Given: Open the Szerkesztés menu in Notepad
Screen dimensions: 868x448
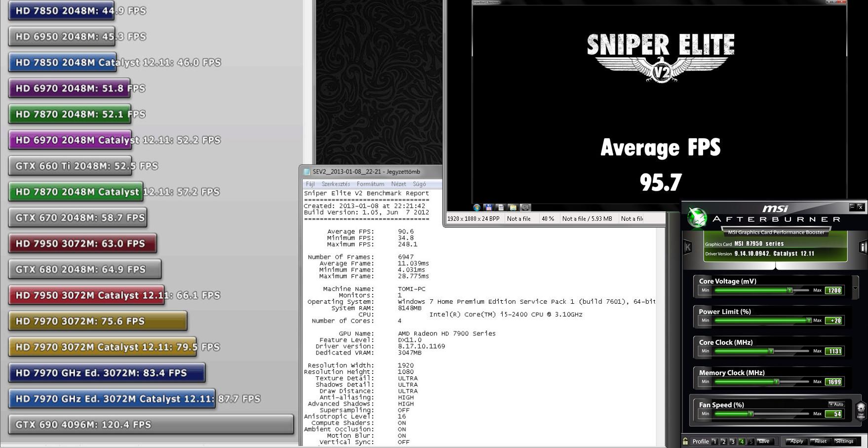Looking at the screenshot, I should [x=336, y=184].
